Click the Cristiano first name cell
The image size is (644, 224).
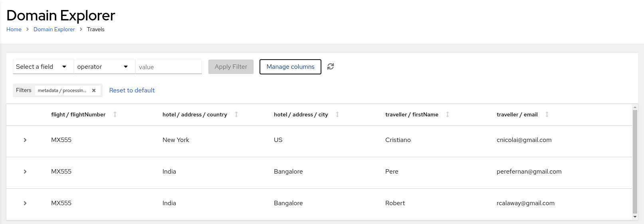coord(398,140)
